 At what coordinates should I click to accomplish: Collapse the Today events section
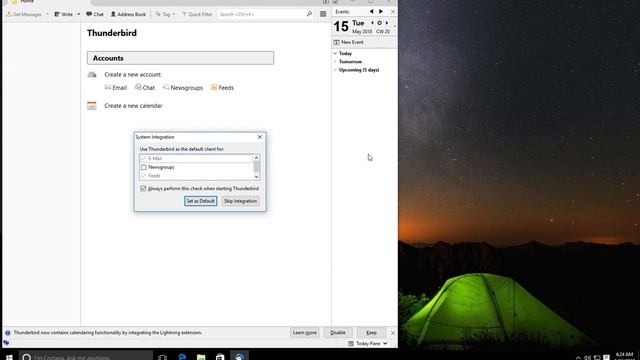335,53
